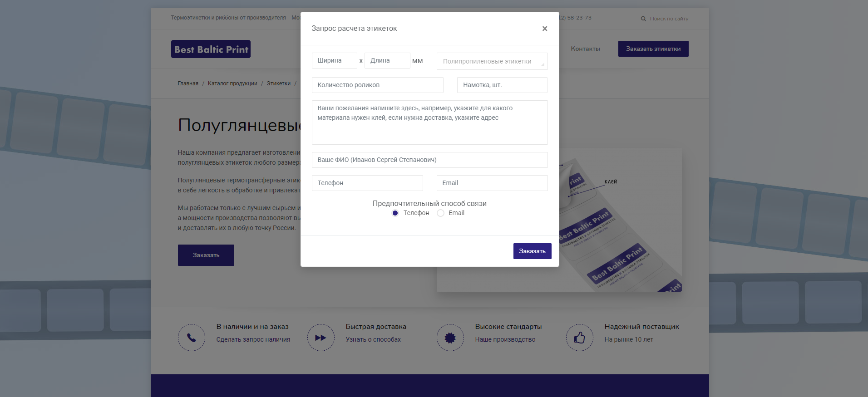Select Телефон as preferred contact method
The height and width of the screenshot is (397, 868).
(x=395, y=213)
